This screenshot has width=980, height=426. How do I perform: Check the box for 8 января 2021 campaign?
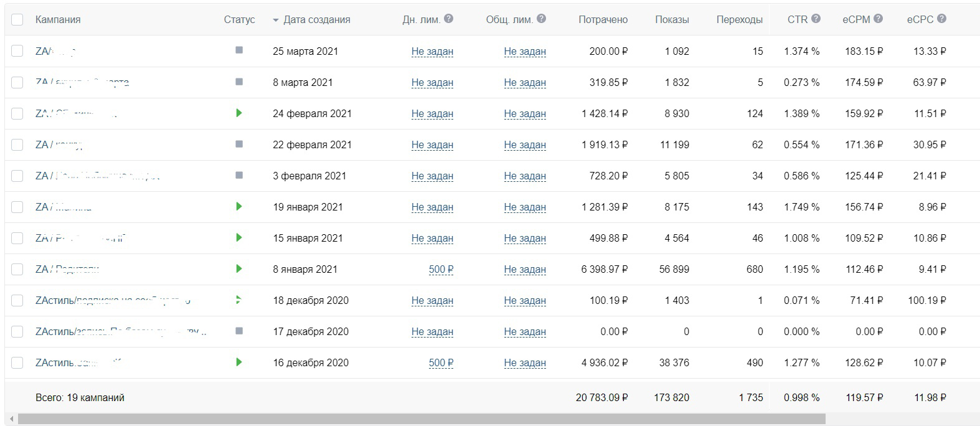[17, 269]
